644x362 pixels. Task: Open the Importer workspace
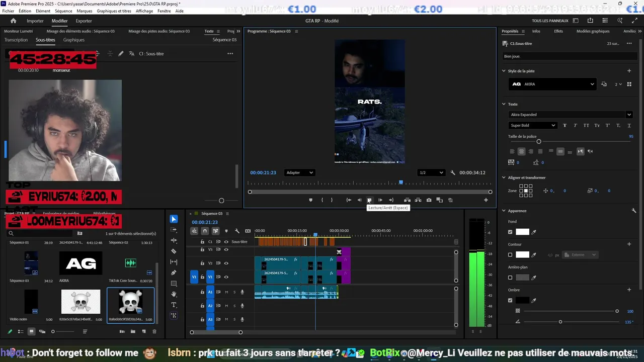[x=35, y=21]
